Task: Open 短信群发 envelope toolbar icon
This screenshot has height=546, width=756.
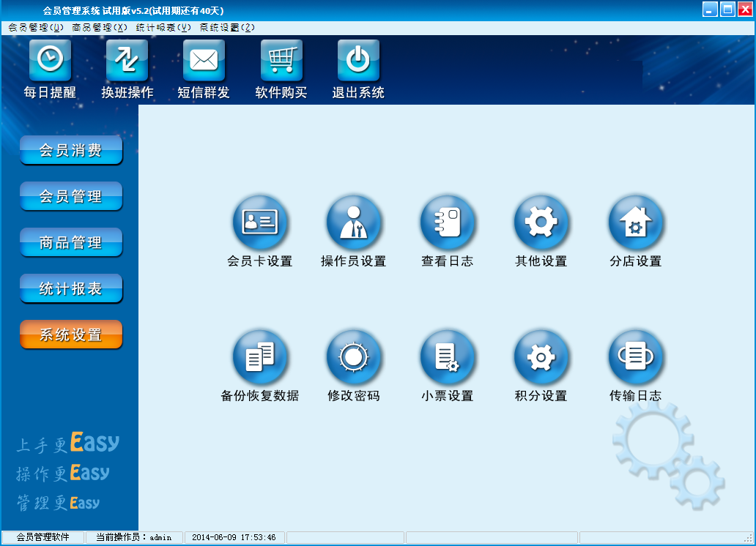Action: coord(204,60)
